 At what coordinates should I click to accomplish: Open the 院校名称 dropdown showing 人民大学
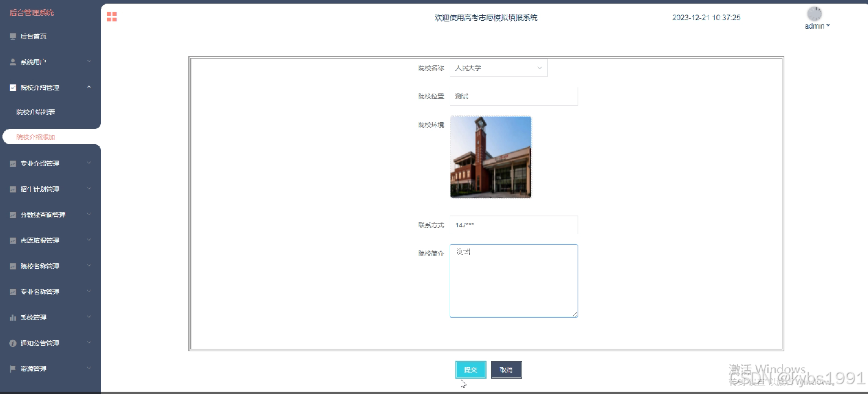click(499, 68)
